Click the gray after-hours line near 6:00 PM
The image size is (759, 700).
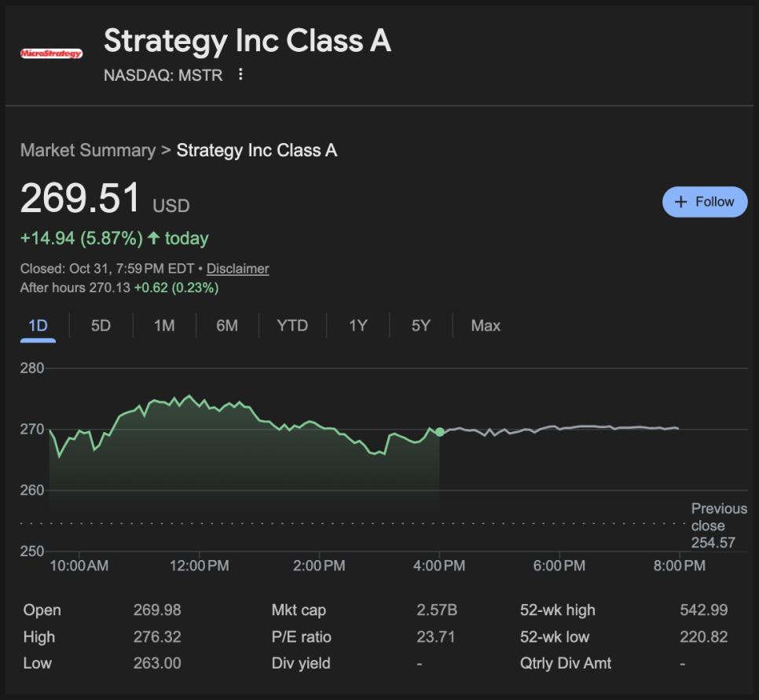click(x=558, y=427)
